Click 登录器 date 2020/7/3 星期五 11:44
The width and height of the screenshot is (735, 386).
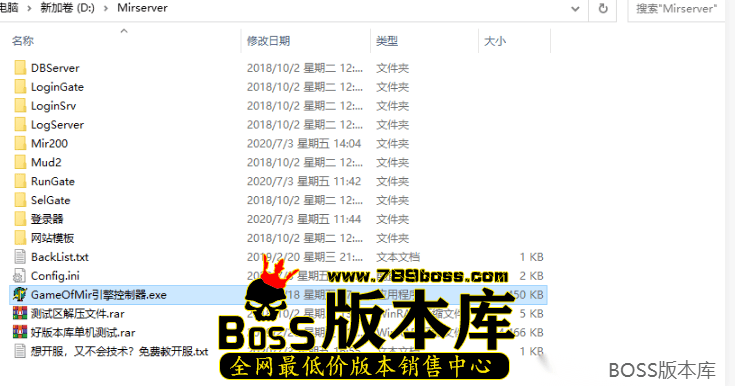304,219
